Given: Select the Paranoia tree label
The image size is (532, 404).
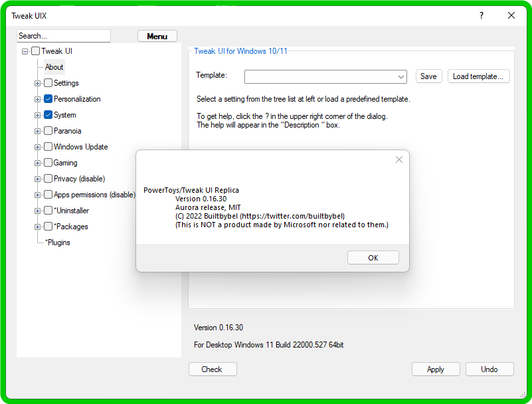Looking at the screenshot, I should [68, 131].
